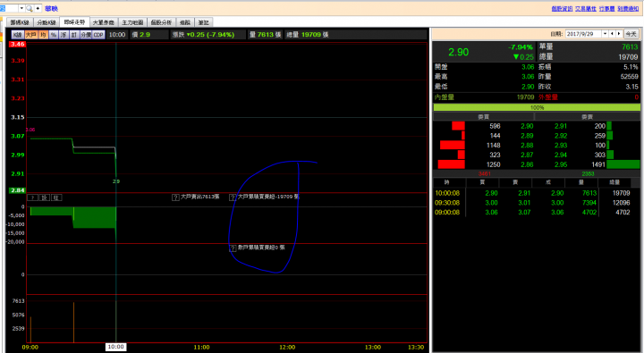644x353 pixels.
Task: Open the 交易屬性 link at top right
Action: coord(586,9)
